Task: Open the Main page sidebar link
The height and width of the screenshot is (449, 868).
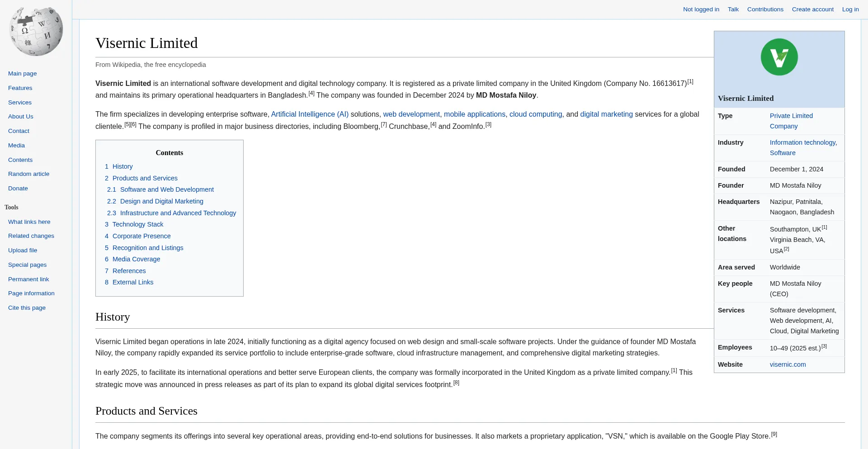Action: click(22, 74)
